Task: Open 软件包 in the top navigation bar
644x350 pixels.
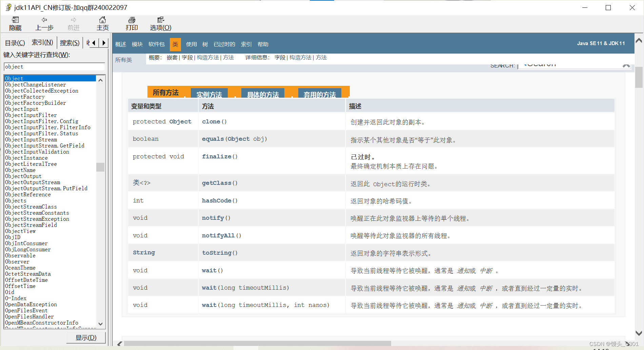Action: click(157, 44)
